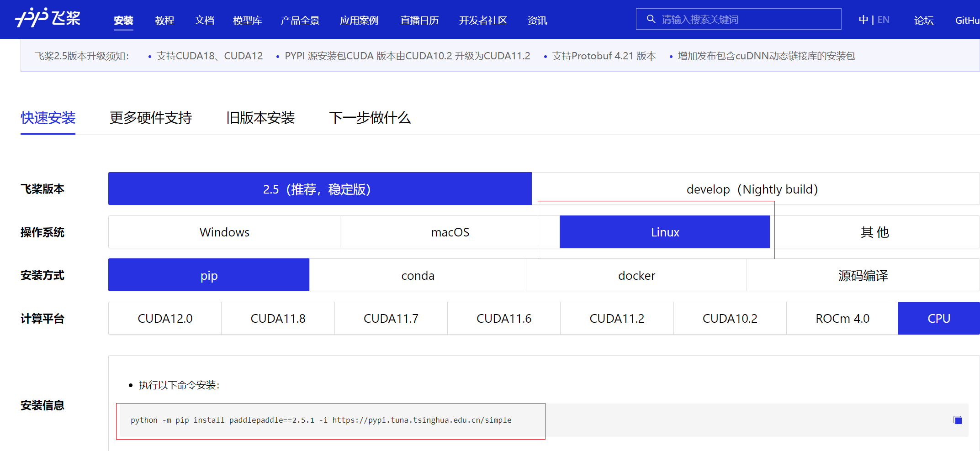
Task: Open 资讯 in the top nav
Action: point(537,21)
